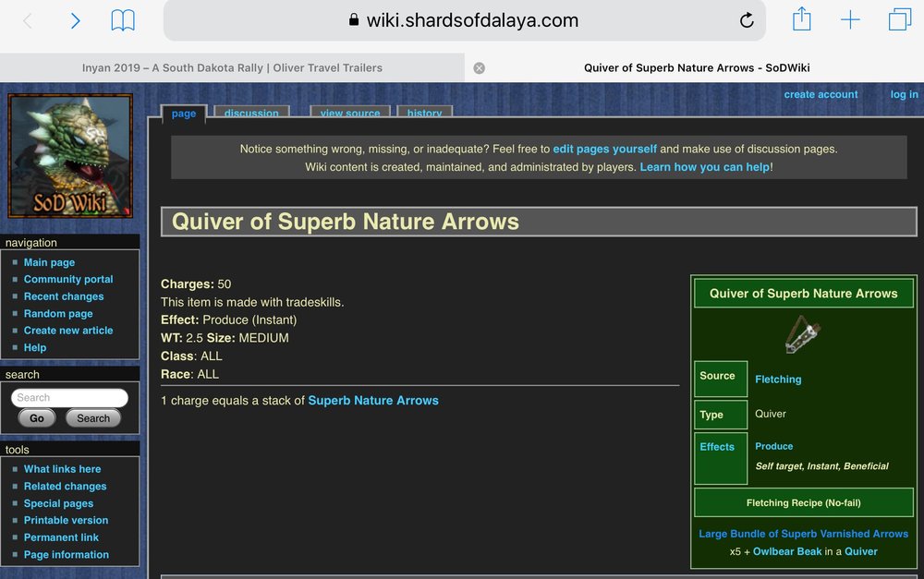The image size is (924, 579).
Task: Follow the Superb Nature Arrows link
Action: (x=373, y=401)
